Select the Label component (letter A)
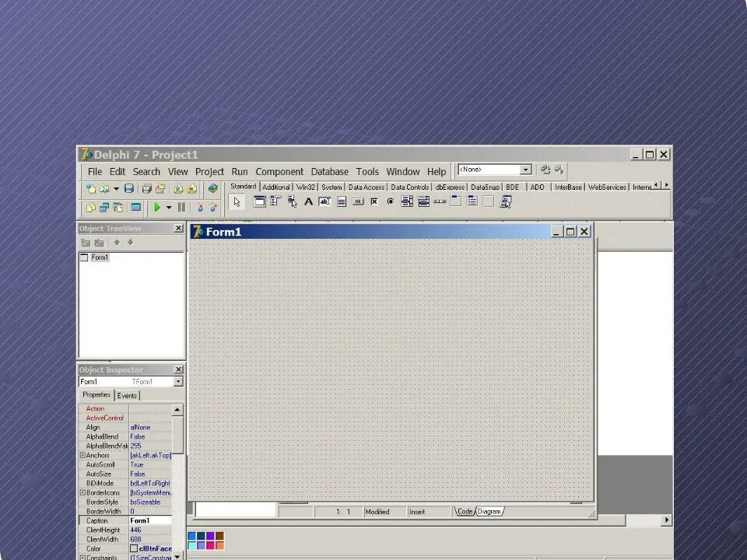 (x=309, y=201)
